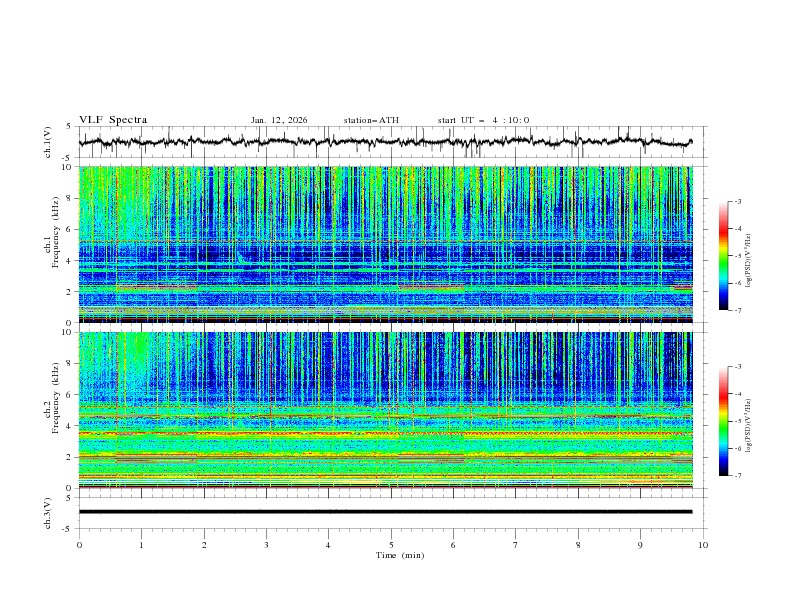Click time-axis tick label "0"
This screenshot has height=612, width=792.
tap(79, 545)
